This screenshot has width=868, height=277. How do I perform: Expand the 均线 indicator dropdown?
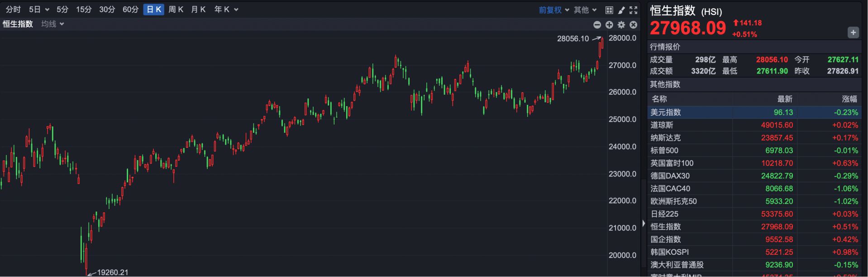point(52,24)
